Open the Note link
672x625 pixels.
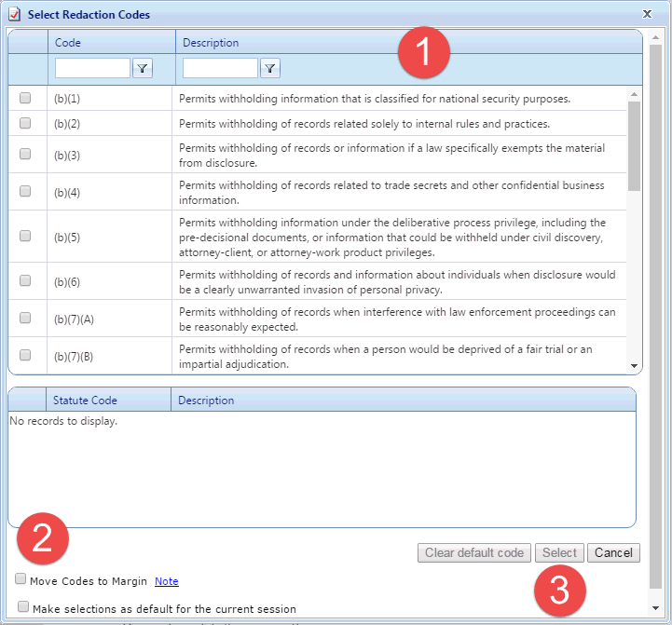[x=167, y=581]
